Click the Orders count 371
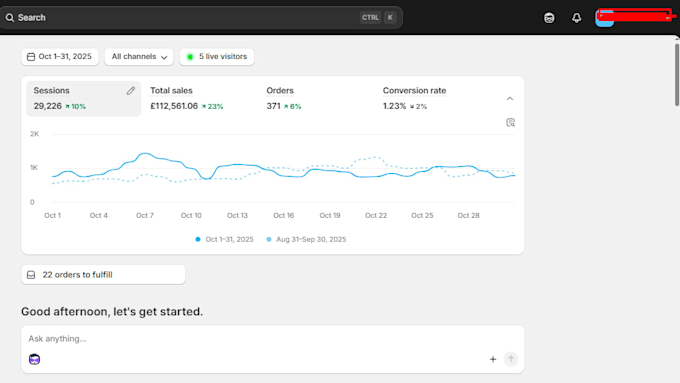Viewport: 680px width, 383px height. click(273, 106)
